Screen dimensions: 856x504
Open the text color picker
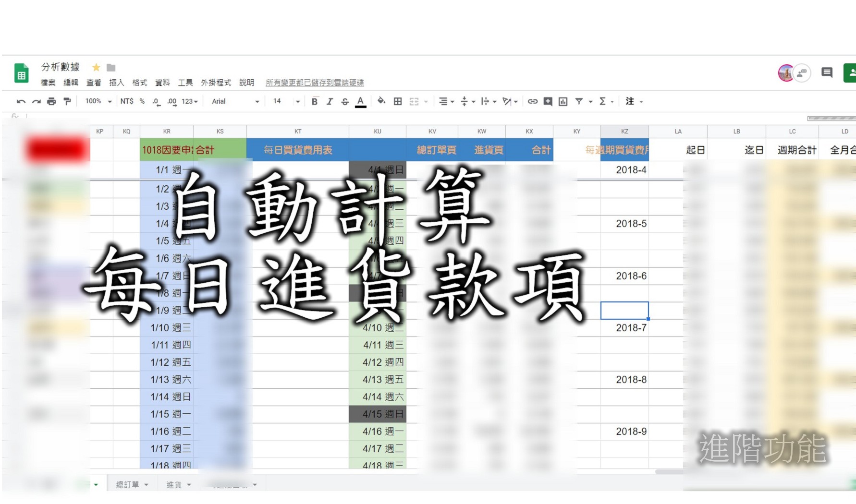pos(360,101)
